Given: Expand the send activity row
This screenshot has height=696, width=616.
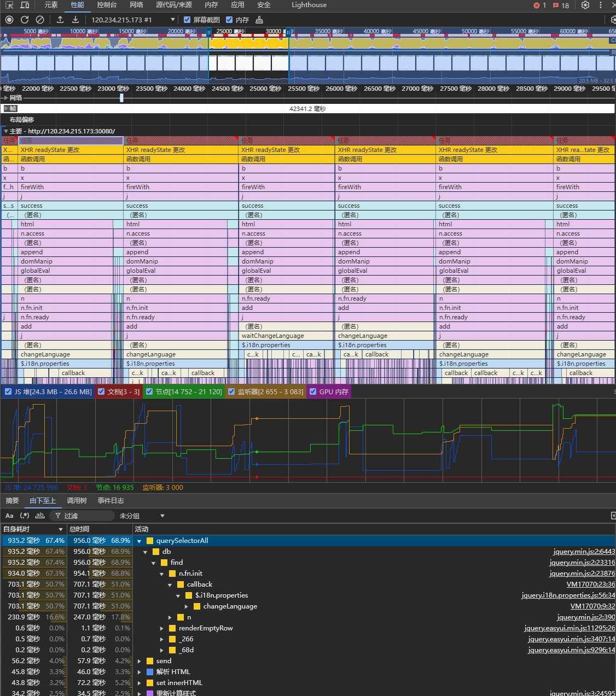Looking at the screenshot, I should pyautogui.click(x=139, y=661).
